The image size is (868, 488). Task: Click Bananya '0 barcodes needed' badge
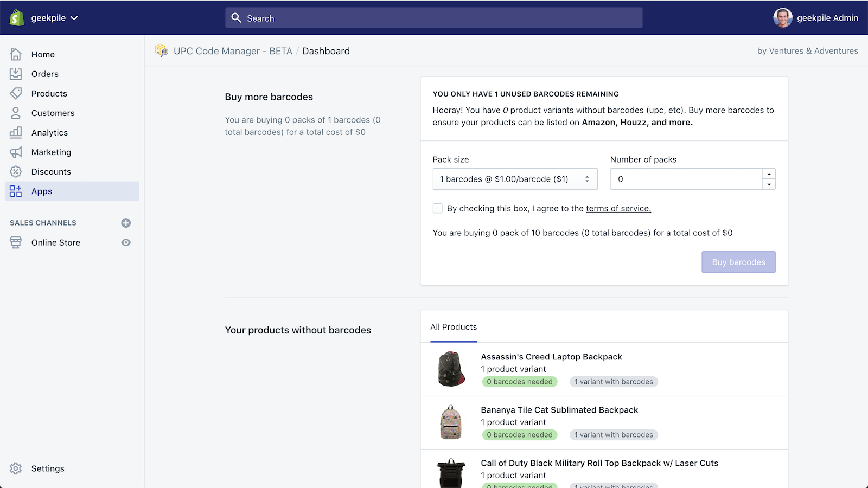[x=520, y=435]
